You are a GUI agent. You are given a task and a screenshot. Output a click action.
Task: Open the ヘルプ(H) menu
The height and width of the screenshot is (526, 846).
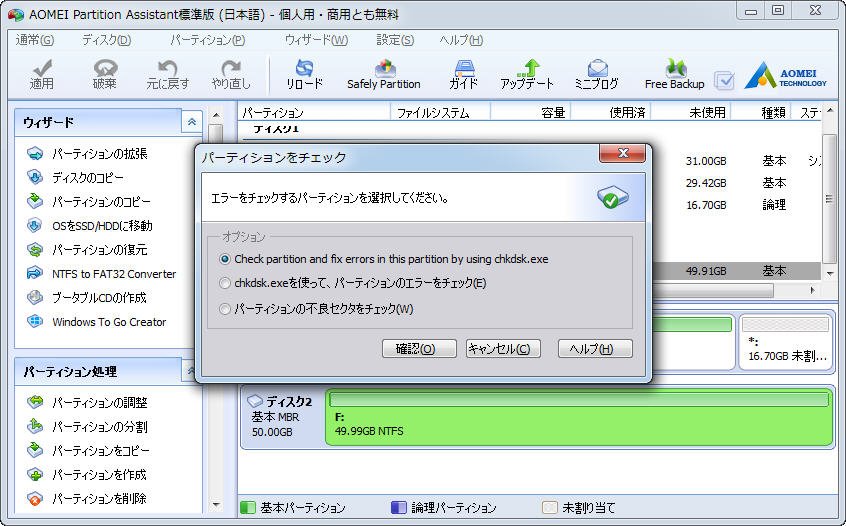click(461, 40)
